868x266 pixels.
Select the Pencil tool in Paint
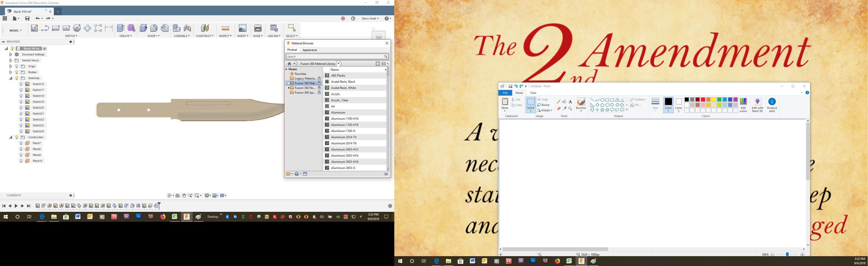coord(559,101)
